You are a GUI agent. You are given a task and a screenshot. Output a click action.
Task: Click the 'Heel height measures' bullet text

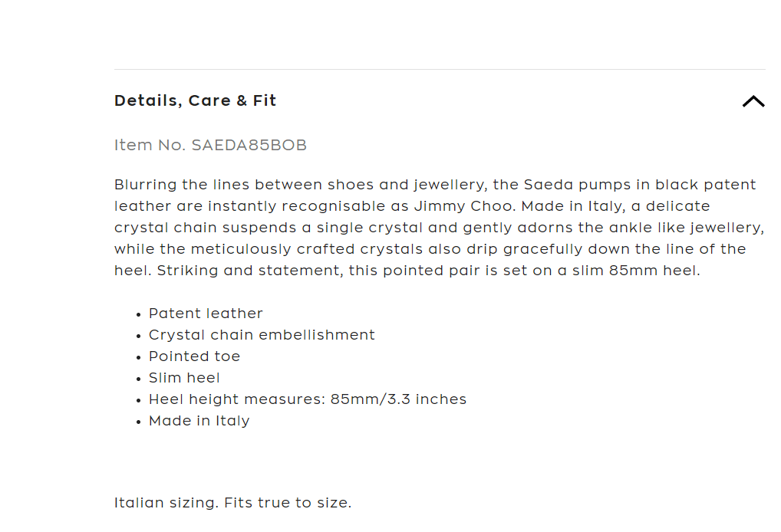pos(236,399)
